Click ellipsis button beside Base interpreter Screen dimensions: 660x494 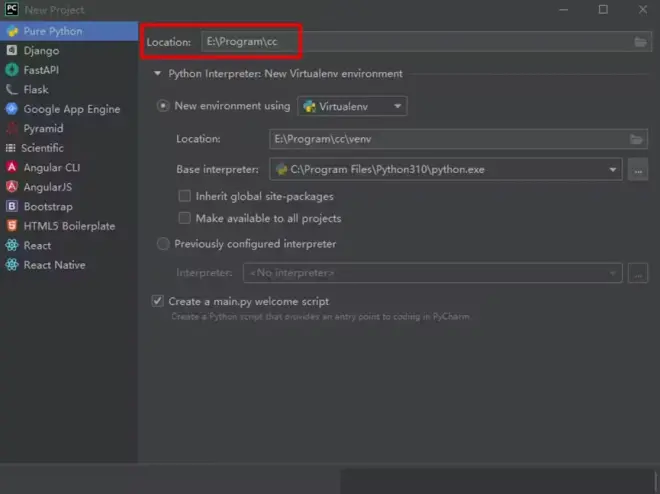(x=638, y=170)
